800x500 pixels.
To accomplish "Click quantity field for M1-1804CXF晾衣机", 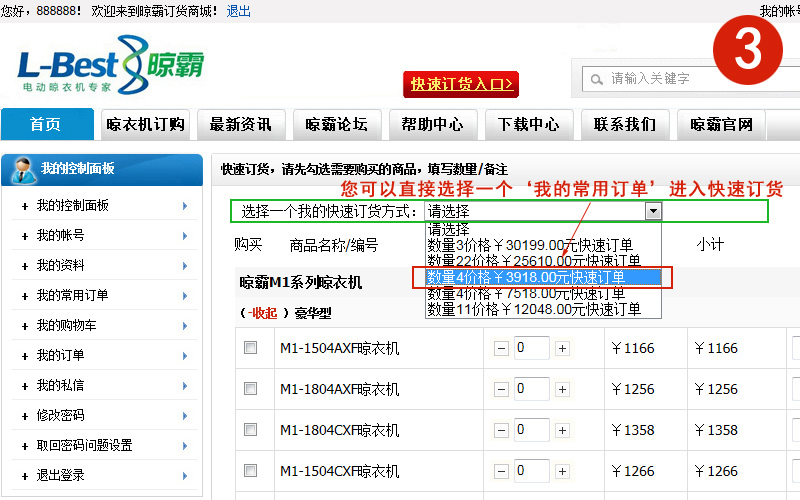I will [x=532, y=430].
